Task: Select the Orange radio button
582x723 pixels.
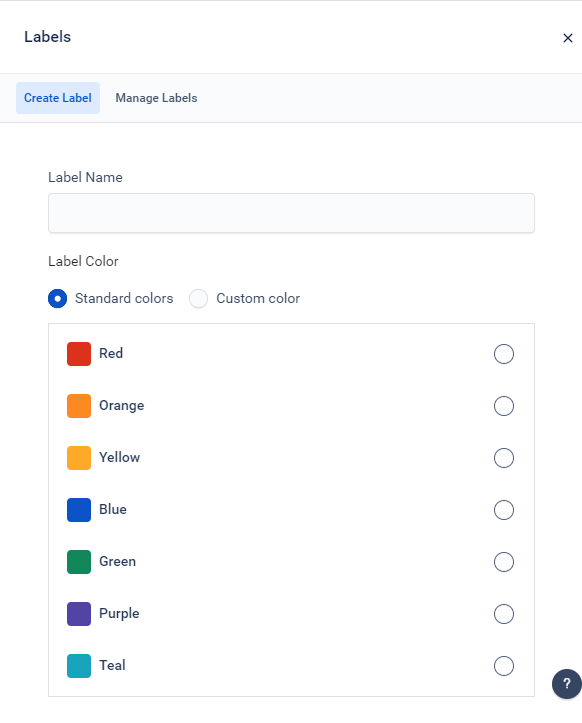Action: coord(504,406)
